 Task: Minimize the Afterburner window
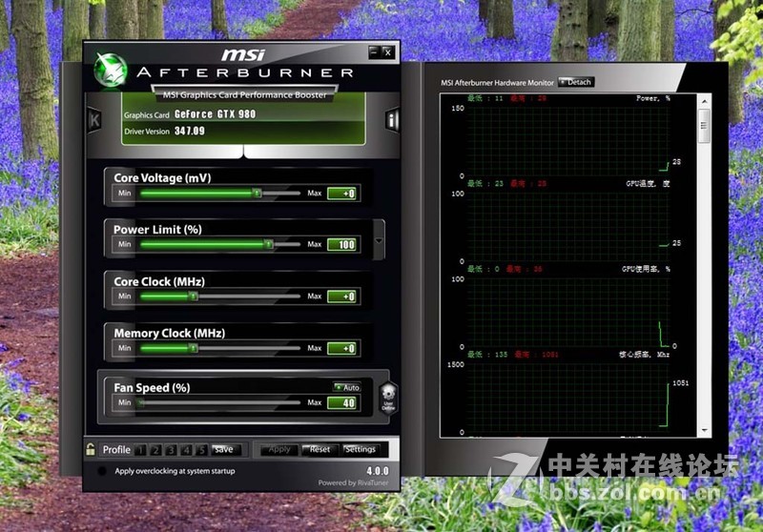point(374,51)
